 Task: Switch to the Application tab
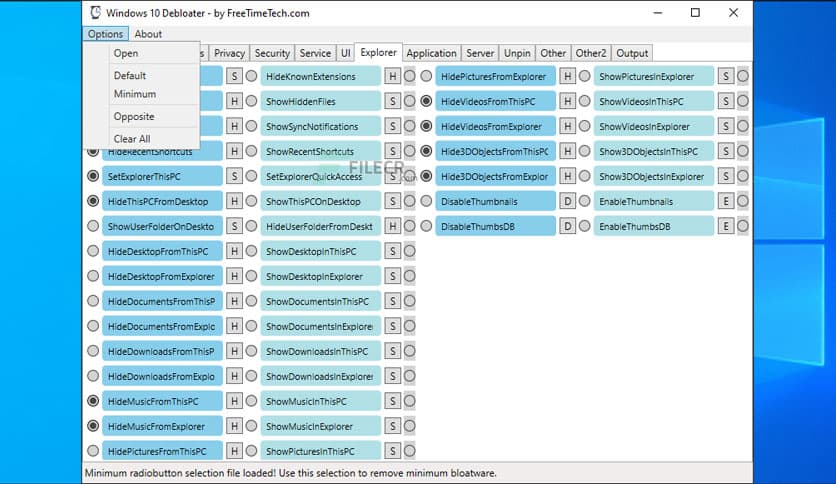tap(431, 53)
